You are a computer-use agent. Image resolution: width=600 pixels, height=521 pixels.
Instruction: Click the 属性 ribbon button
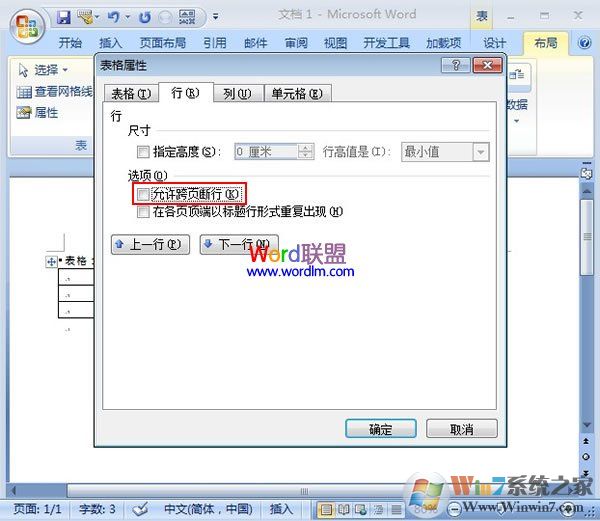coord(37,113)
